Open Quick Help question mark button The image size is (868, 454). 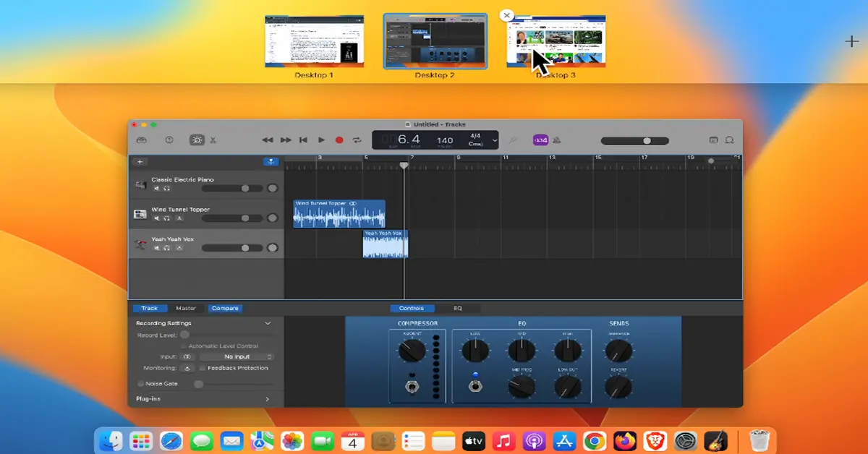click(169, 140)
